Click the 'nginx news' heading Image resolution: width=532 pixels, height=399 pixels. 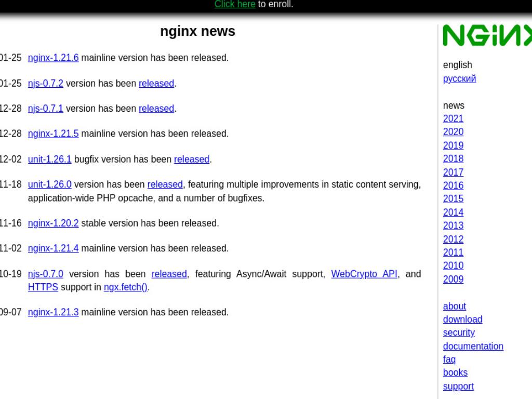coord(197,31)
